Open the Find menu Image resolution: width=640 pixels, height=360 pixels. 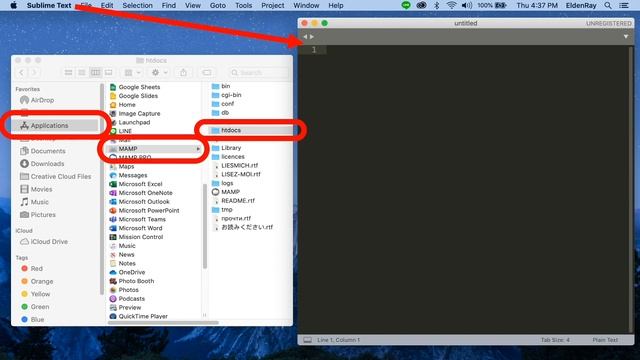pos(169,5)
